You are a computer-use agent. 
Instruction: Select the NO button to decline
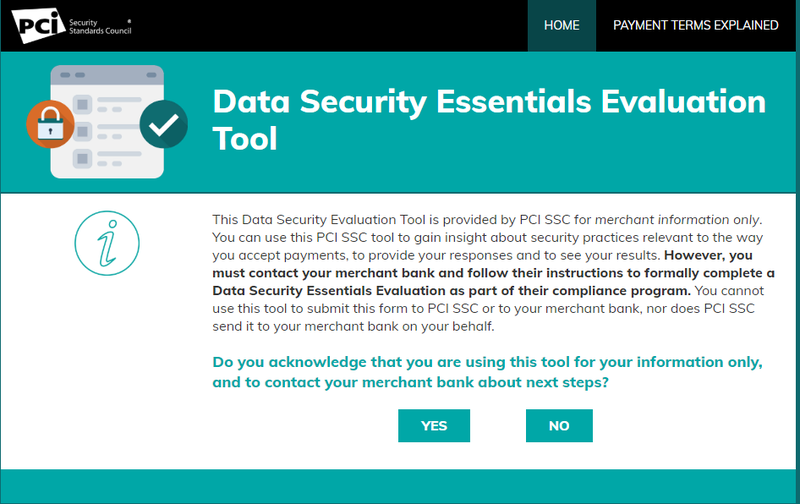point(559,425)
